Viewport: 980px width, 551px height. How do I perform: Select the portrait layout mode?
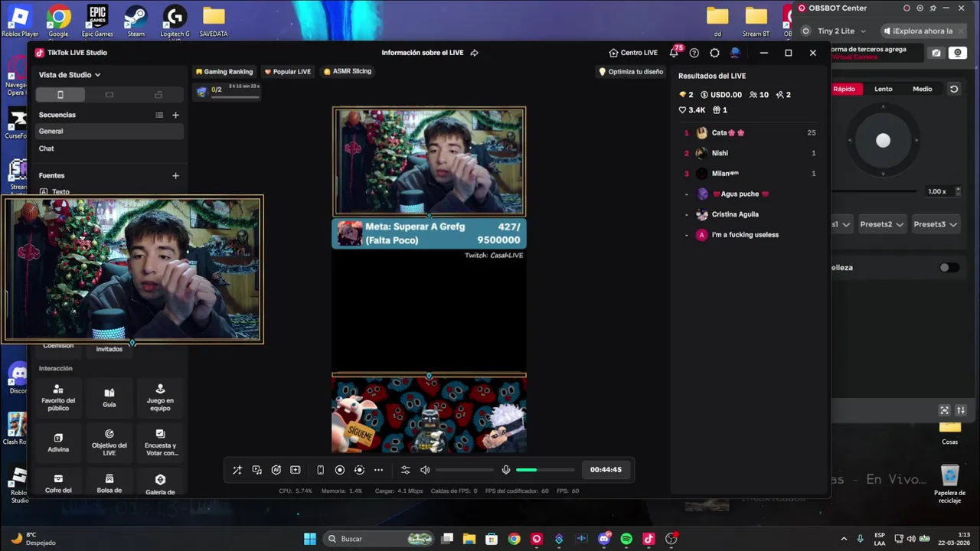coord(60,95)
